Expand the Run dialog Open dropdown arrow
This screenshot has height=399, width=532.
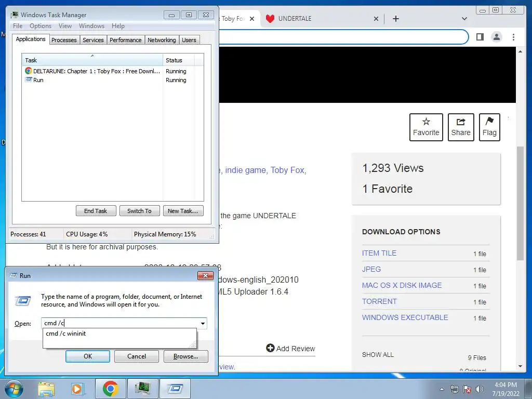coord(203,323)
